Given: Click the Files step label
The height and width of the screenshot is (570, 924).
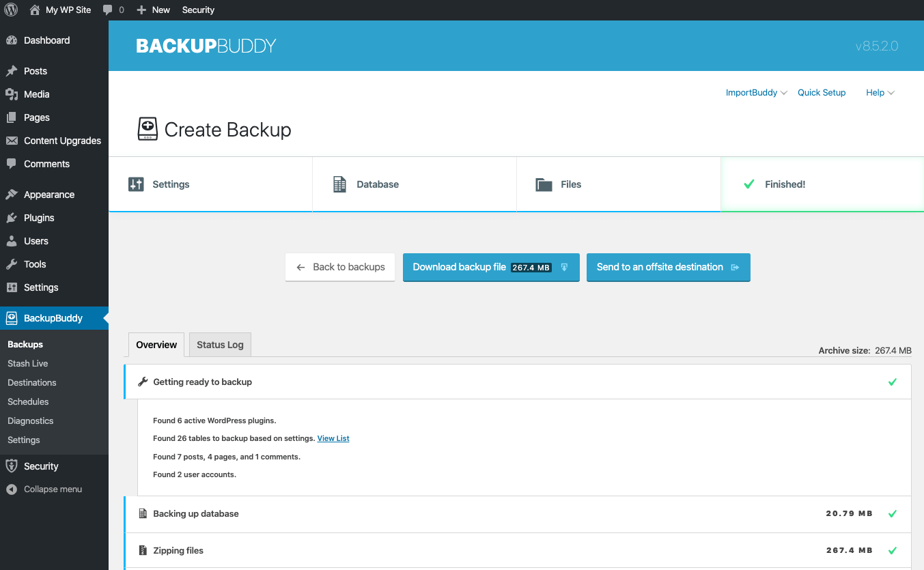Looking at the screenshot, I should [571, 184].
